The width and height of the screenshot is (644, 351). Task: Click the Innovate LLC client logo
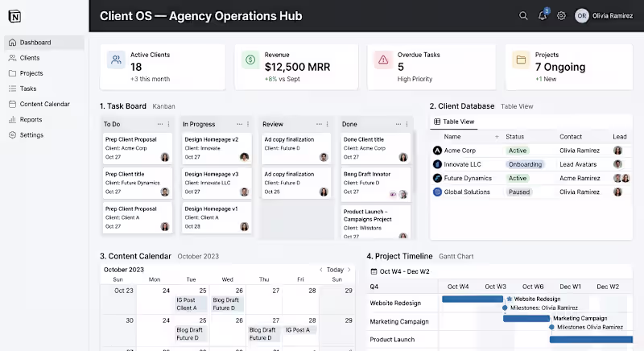click(x=437, y=164)
